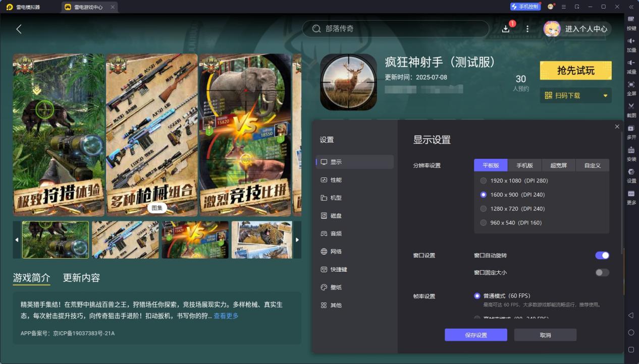Click the 部落传奇 search field
639x364 pixels.
point(396,29)
